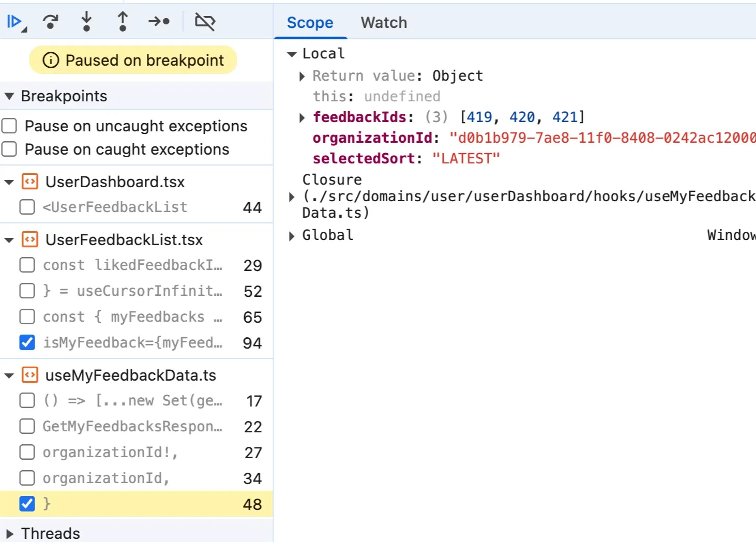Click the Step button
The width and height of the screenshot is (756, 542).
pyautogui.click(x=159, y=22)
